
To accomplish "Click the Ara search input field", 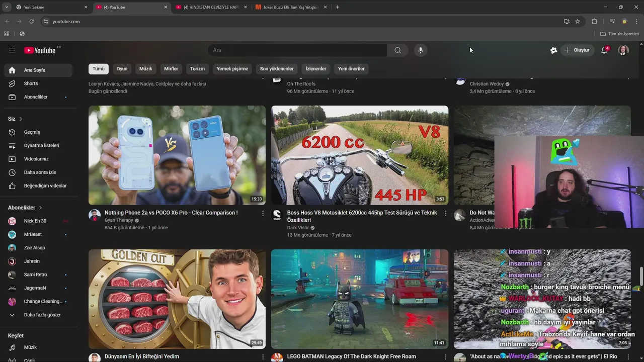I will point(297,50).
